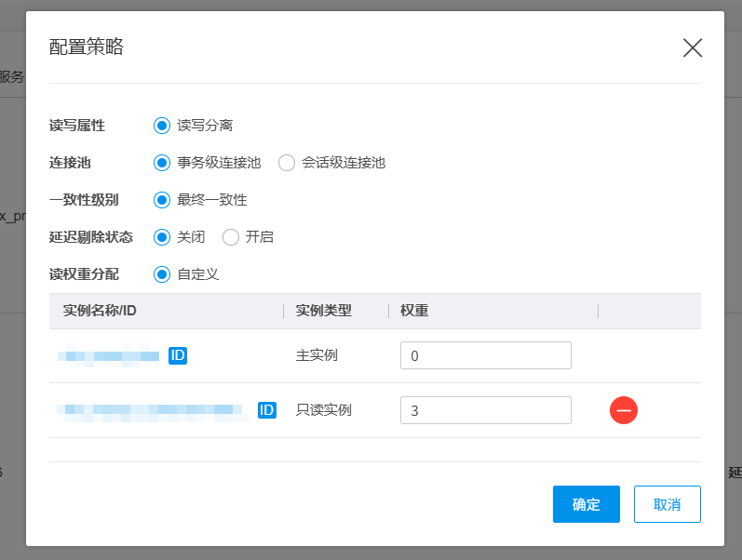Remove the 只读实例 row with the red minus icon
This screenshot has height=560, width=742.
[623, 410]
